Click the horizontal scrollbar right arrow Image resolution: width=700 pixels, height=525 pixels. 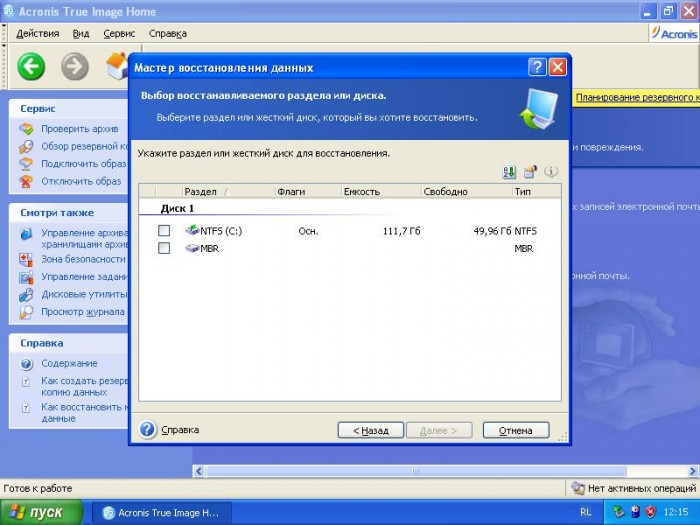click(x=692, y=471)
